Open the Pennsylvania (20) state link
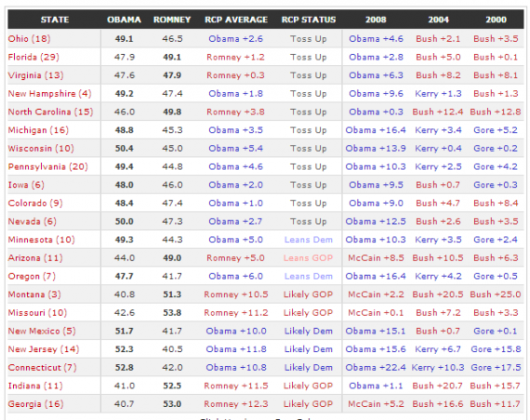530x420 pixels. click(x=48, y=166)
